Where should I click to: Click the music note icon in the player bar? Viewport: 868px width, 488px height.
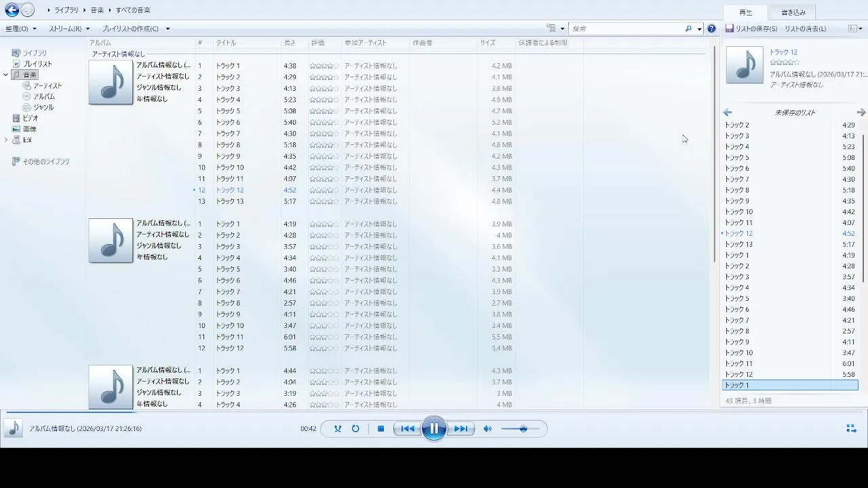(x=13, y=428)
